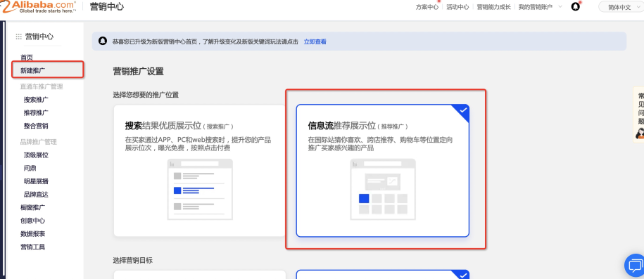Screen dimensions: 644x279
Task: Go to 首页 in the sidebar
Action: [27, 57]
